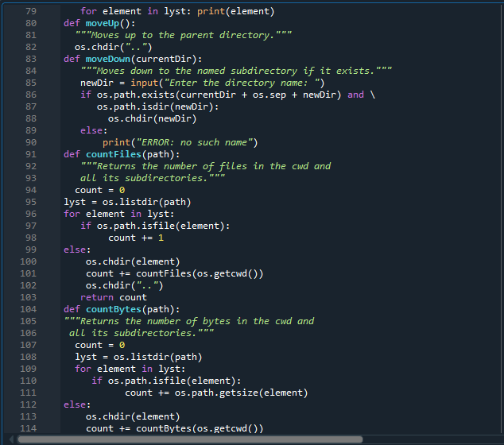The width and height of the screenshot is (504, 445).
Task: Click the 'Moves up to the parent directory' docstring
Action: coord(184,35)
